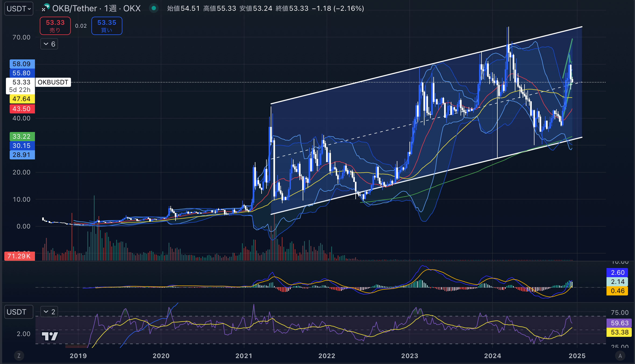Click the 2024 time axis label
Image resolution: width=635 pixels, height=364 pixels.
[493, 356]
